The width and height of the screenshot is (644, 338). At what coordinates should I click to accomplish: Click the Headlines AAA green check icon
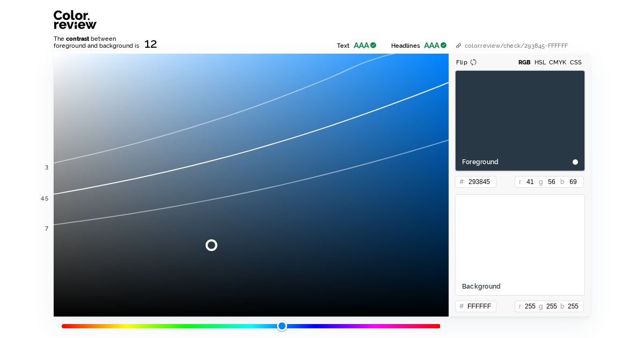tap(443, 45)
